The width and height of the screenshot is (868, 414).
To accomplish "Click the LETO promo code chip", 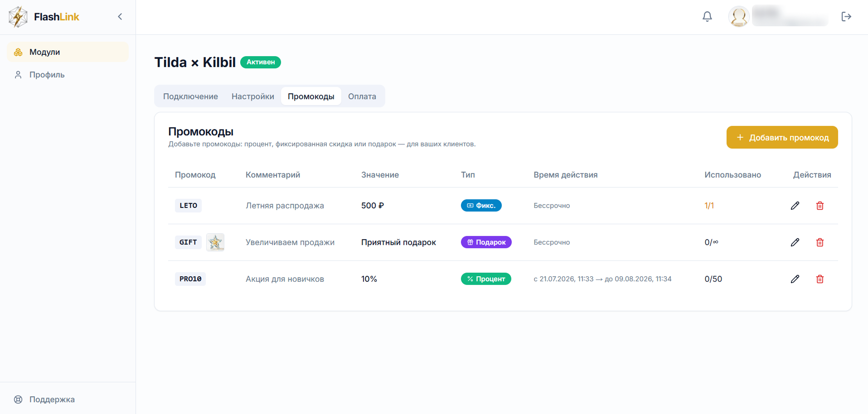I will click(x=188, y=206).
